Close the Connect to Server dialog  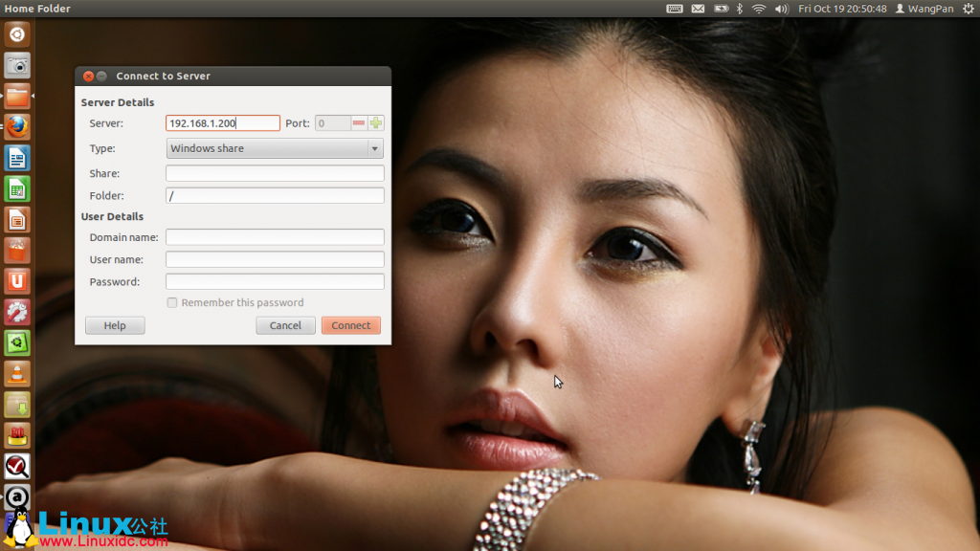88,77
